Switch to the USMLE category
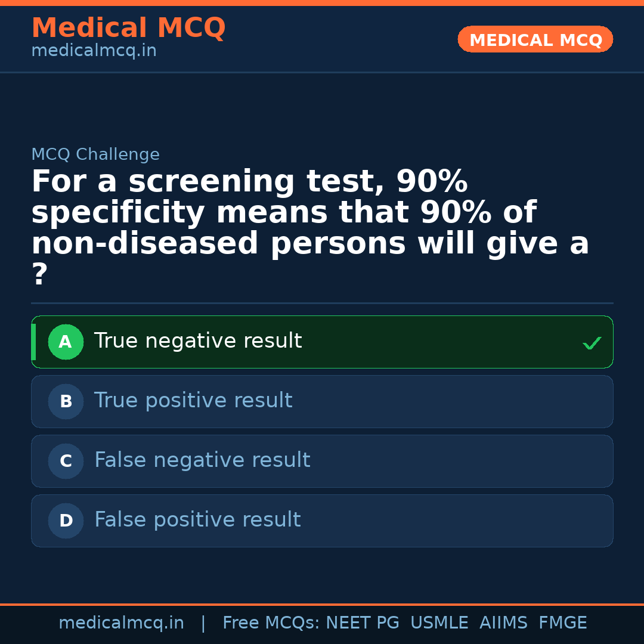 439,622
